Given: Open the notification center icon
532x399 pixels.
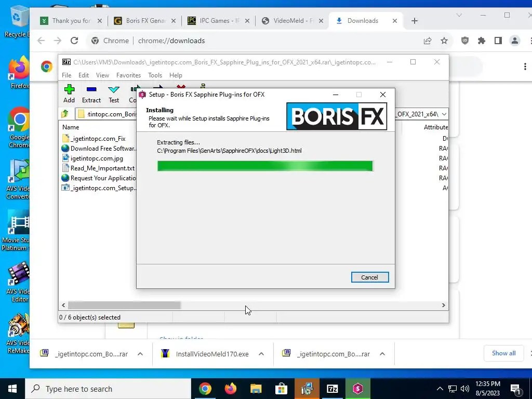Looking at the screenshot, I should (515, 389).
